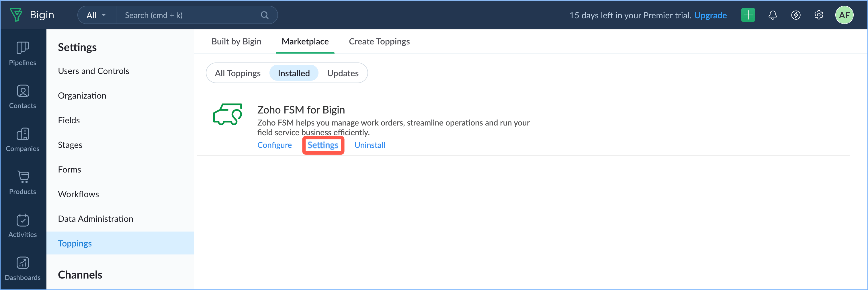
Task: Click the search magnifier icon
Action: point(265,15)
